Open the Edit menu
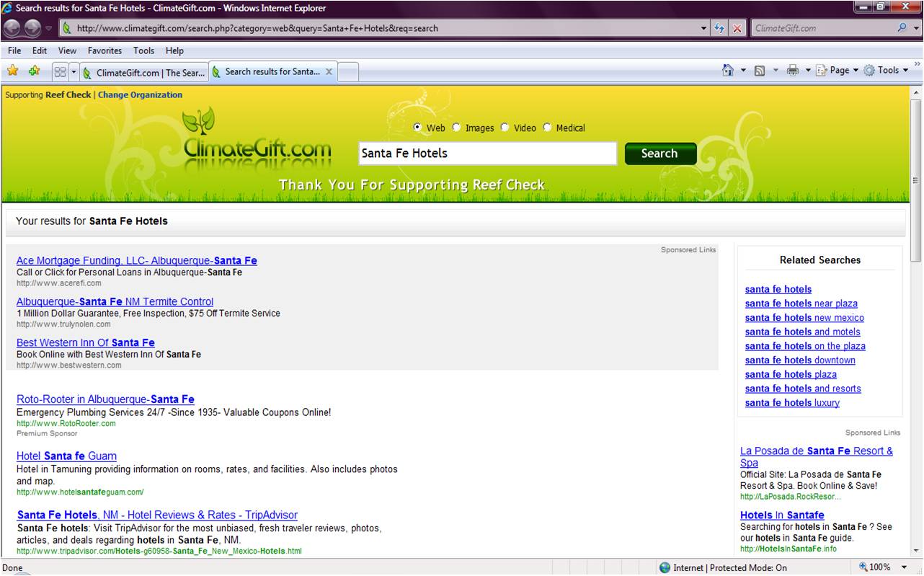This screenshot has height=576, width=924. (40, 50)
